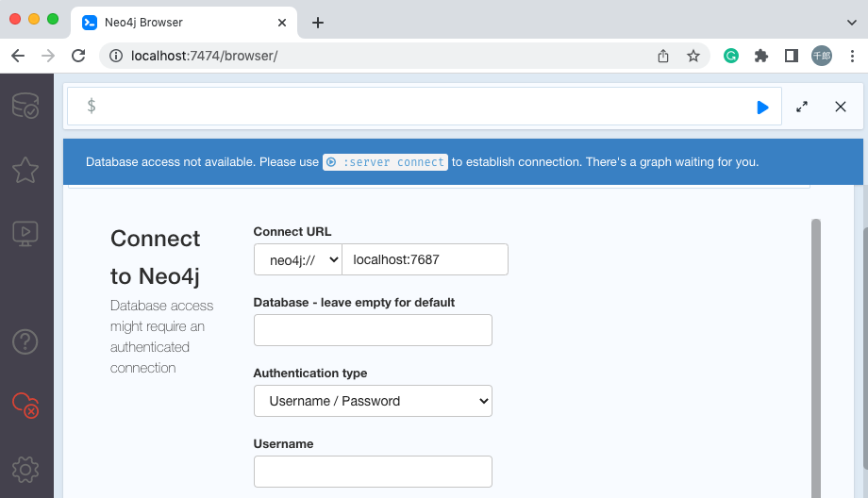Go back in Chrome
868x498 pixels.
[18, 56]
